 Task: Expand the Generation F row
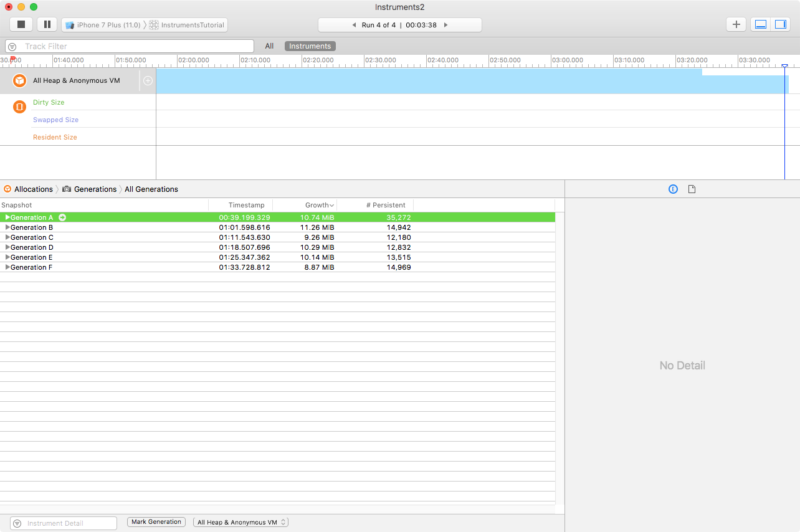coord(7,267)
